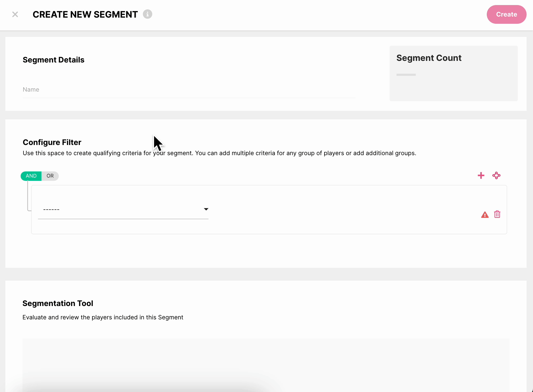Screen dimensions: 533x392
Task: Add a new filter group icon
Action: (x=496, y=175)
